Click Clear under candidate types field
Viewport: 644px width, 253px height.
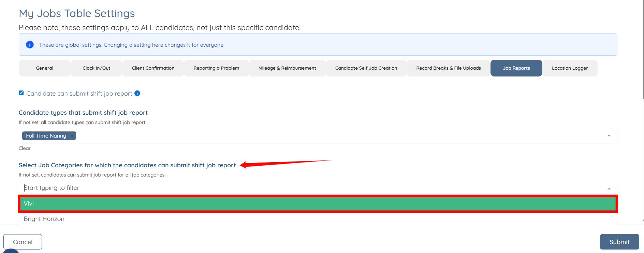coord(25,148)
